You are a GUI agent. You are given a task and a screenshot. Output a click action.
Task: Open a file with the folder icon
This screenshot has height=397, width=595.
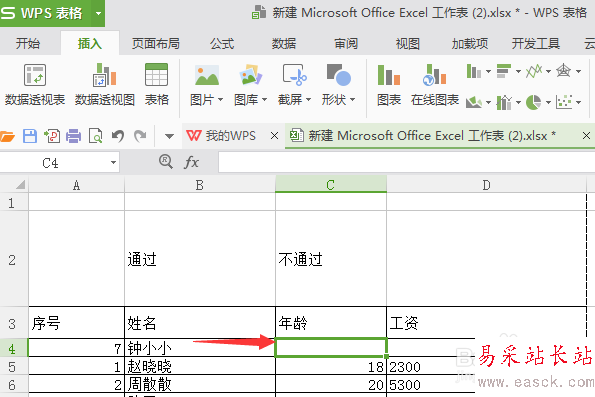coord(8,136)
